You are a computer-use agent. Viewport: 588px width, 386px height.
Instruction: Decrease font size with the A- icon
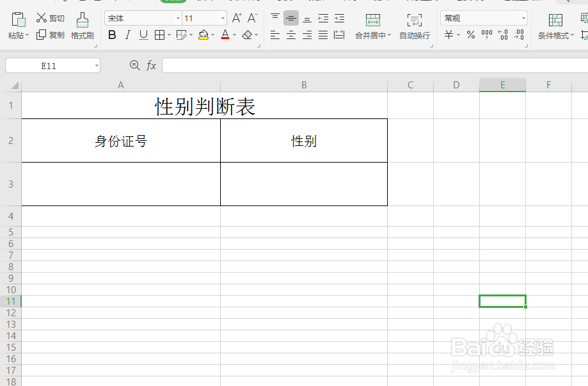(x=252, y=18)
